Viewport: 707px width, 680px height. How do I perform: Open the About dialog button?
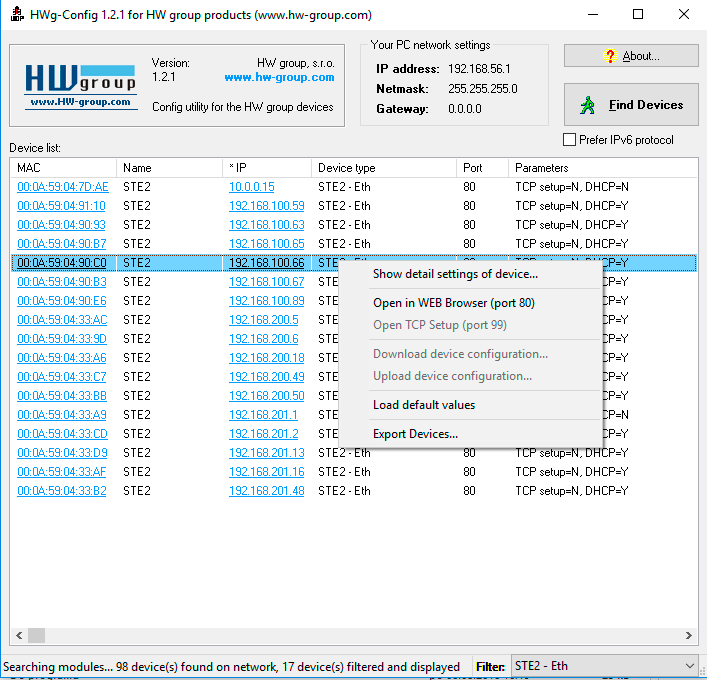coord(631,56)
